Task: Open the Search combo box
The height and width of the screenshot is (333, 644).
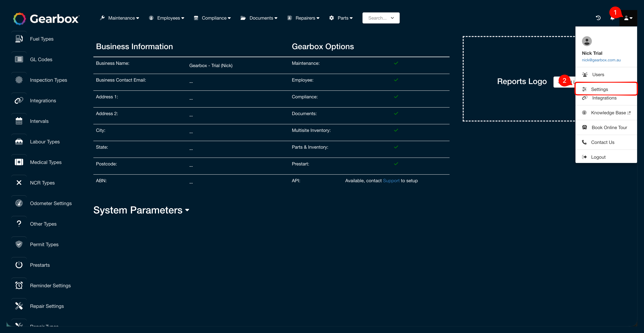Action: point(381,18)
